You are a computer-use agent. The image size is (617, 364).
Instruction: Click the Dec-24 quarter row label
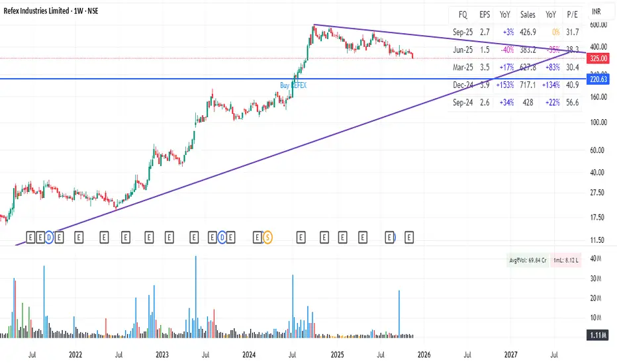click(x=463, y=85)
